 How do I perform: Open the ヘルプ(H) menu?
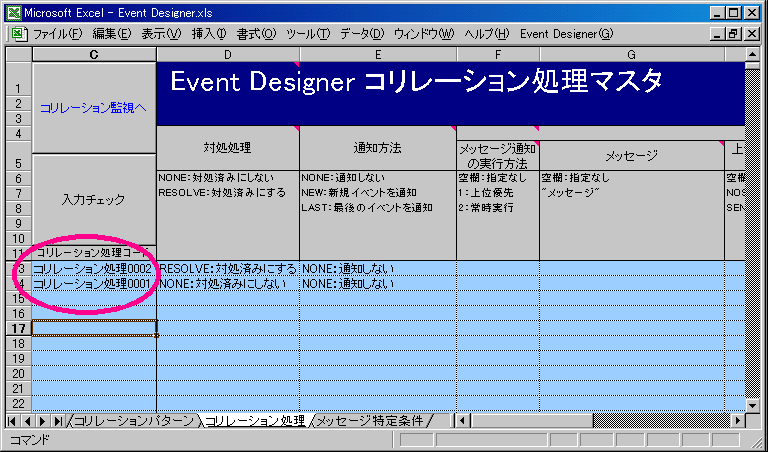(x=487, y=34)
